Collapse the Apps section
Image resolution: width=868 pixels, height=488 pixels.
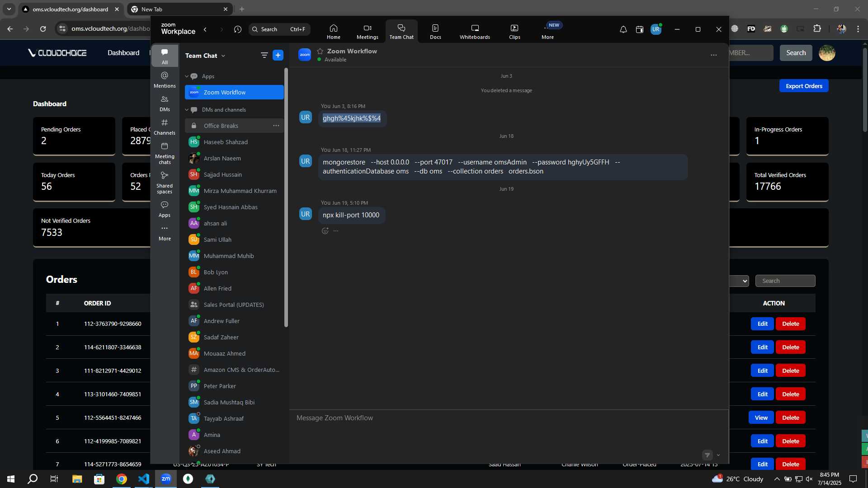click(187, 76)
